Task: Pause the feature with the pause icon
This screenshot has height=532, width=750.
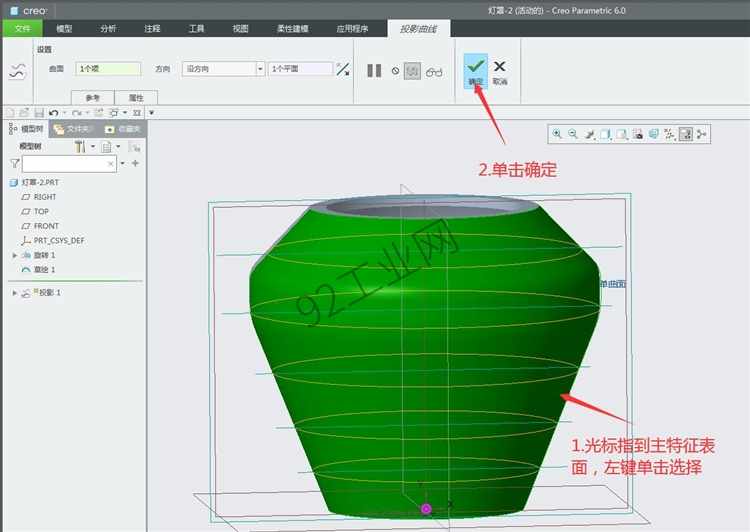Action: [374, 71]
